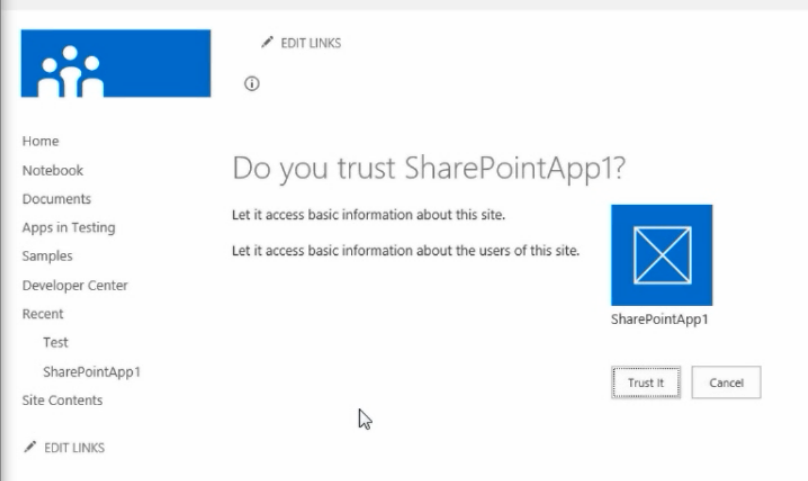
Task: Open Test under Recent
Action: (x=56, y=342)
